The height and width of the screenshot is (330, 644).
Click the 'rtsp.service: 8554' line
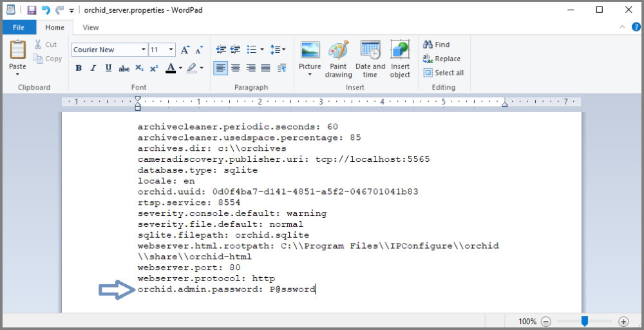pos(189,202)
